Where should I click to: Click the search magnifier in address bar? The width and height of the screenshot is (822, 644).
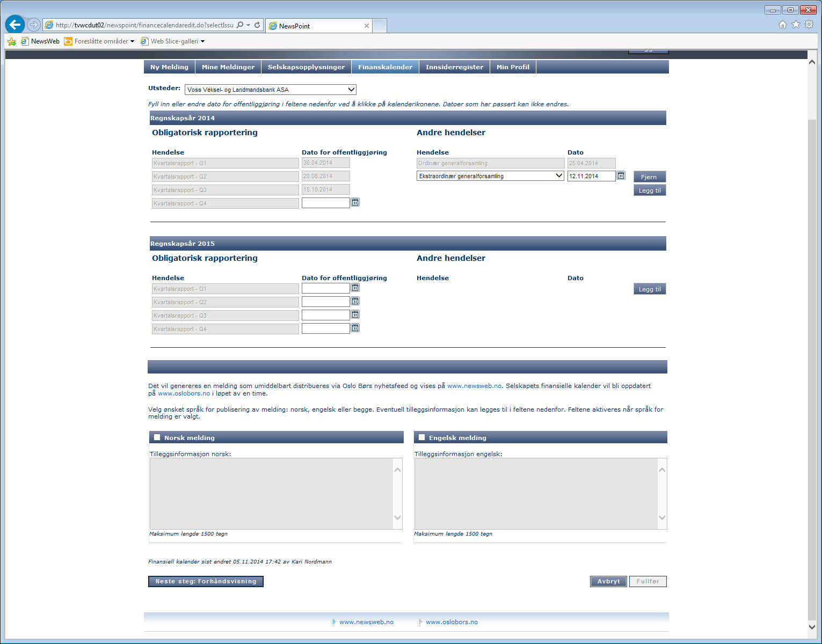(240, 25)
